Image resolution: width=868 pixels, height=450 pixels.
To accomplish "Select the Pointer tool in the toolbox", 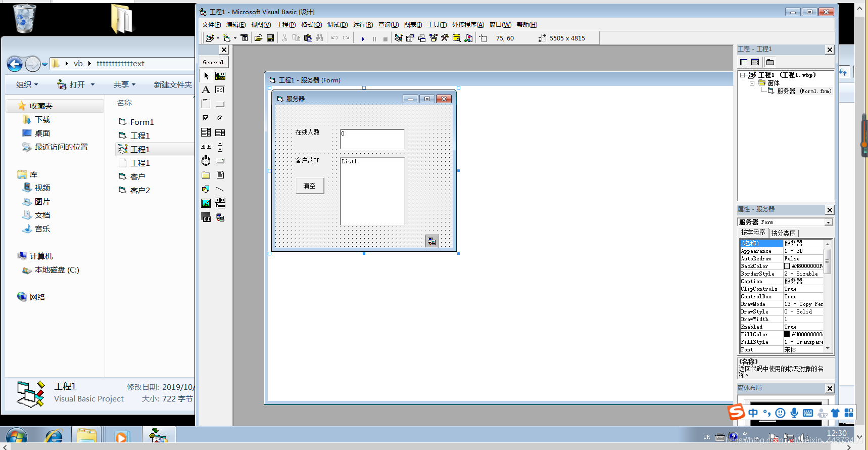I will (206, 76).
